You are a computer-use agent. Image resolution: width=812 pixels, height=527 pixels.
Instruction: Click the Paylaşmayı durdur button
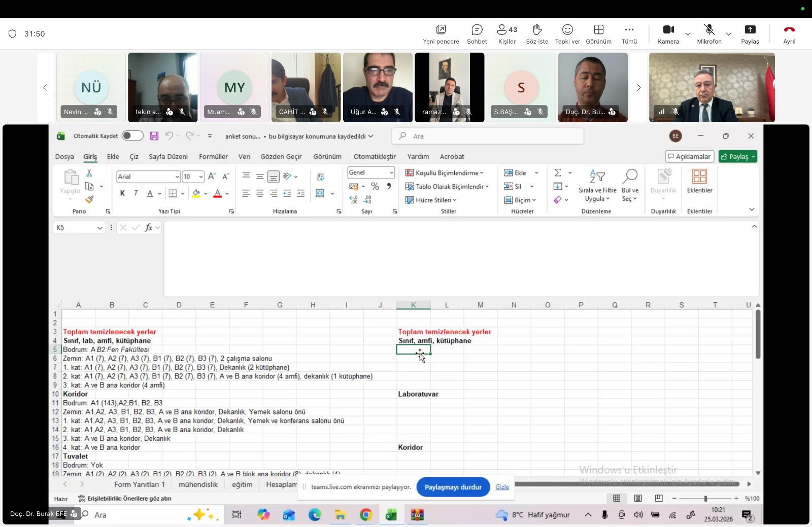[453, 487]
